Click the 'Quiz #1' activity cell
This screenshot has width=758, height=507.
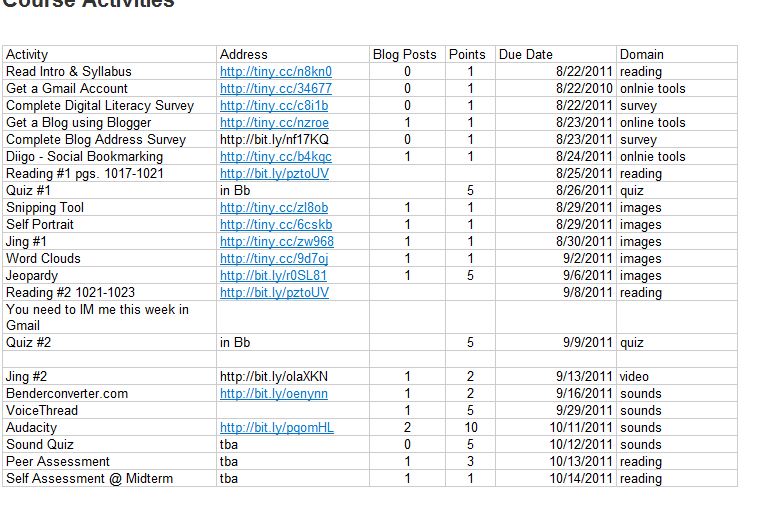coord(109,190)
